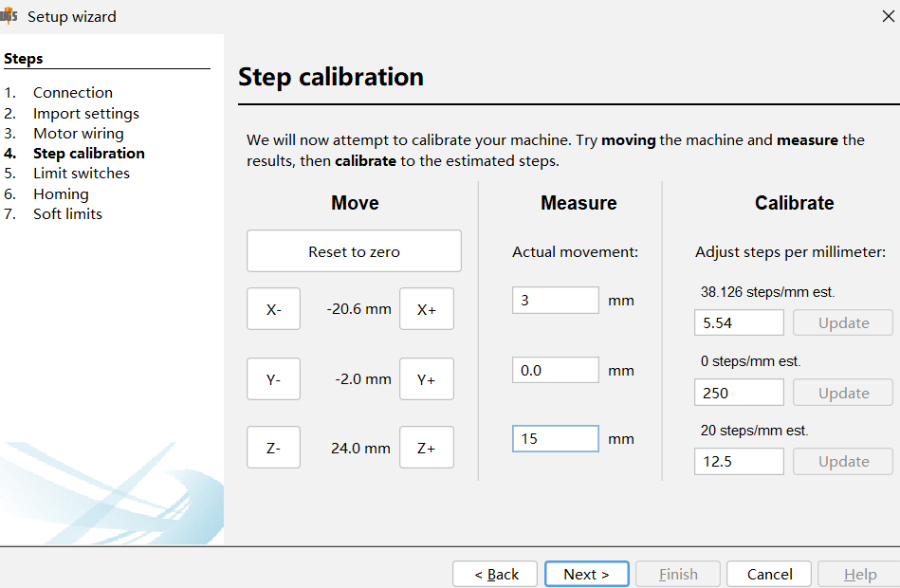Cancel the setup wizard
Screen dimensions: 900x588
769,574
